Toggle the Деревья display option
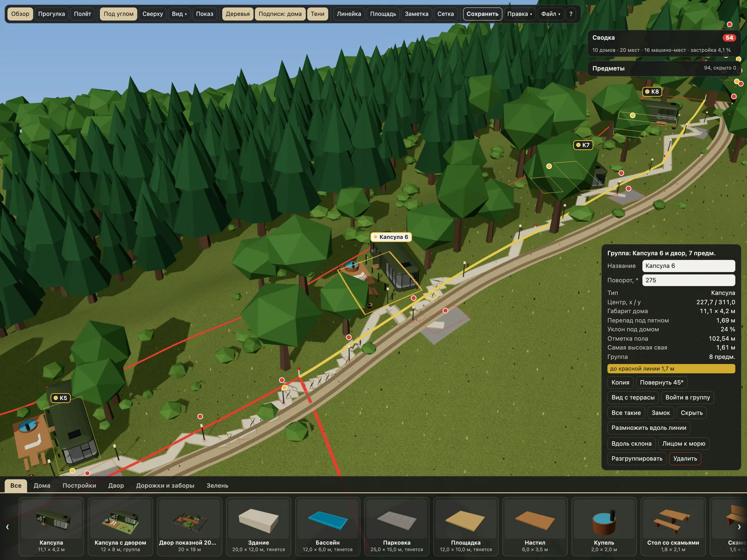Image resolution: width=747 pixels, height=560 pixels. coord(238,14)
